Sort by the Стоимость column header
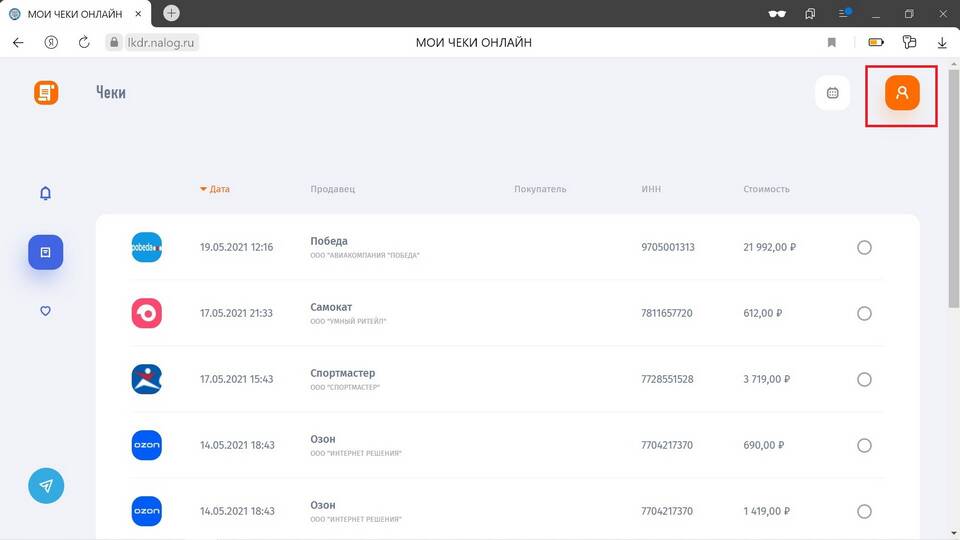 click(767, 189)
